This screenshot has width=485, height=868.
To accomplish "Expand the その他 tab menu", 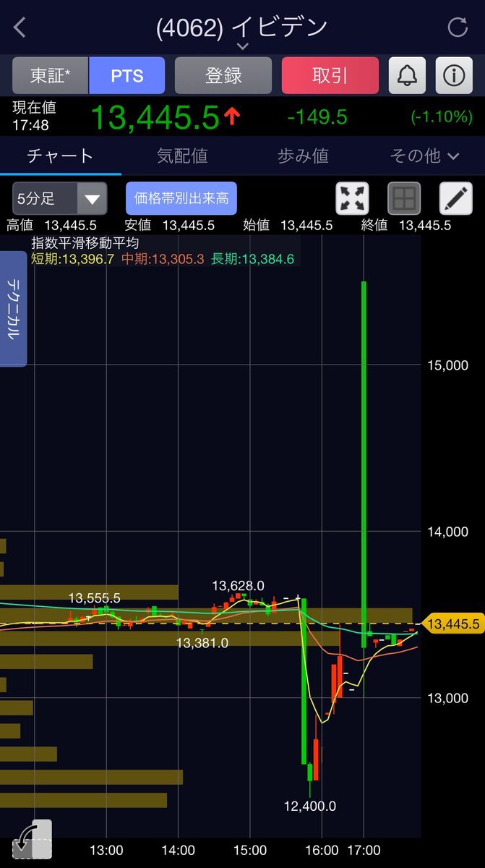I will coord(424,156).
